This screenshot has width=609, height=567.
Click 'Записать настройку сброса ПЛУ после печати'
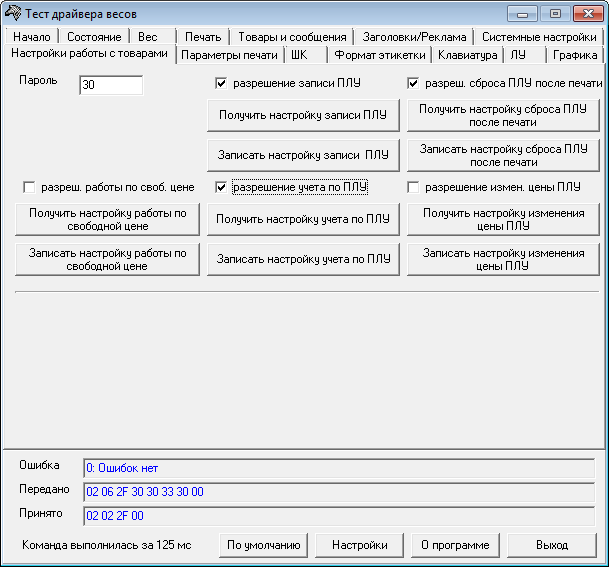[x=503, y=155]
